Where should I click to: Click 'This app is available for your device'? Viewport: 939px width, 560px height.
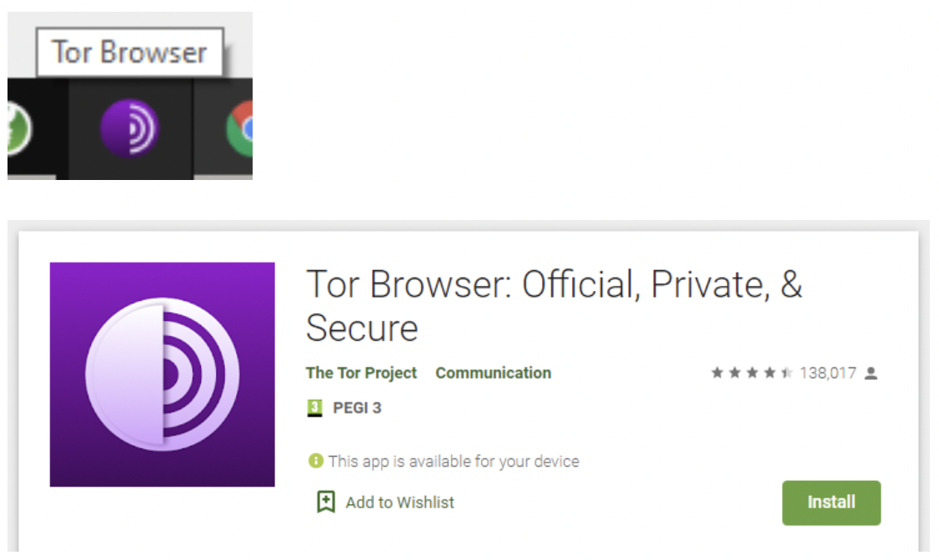(x=454, y=462)
